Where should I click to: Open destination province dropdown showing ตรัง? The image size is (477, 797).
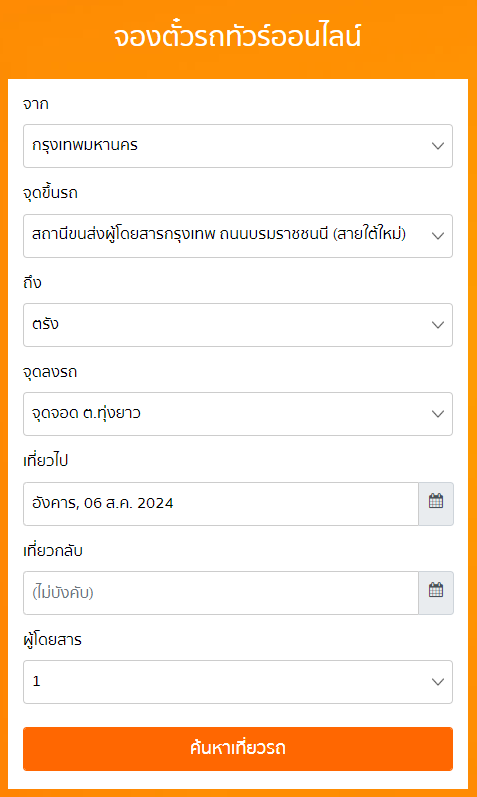[x=238, y=325]
